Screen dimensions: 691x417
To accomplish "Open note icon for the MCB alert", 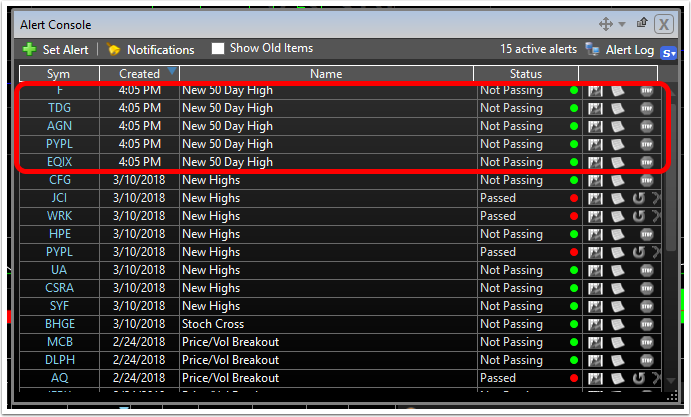I will [x=618, y=343].
